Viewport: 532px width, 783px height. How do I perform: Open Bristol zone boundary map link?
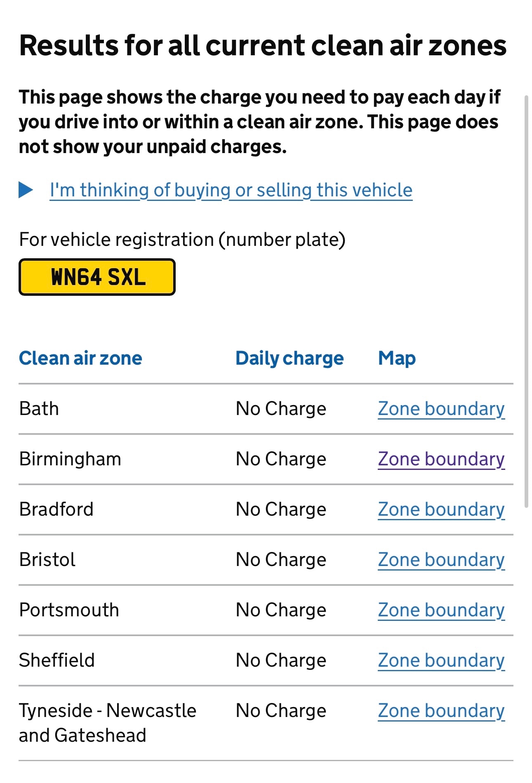point(441,560)
